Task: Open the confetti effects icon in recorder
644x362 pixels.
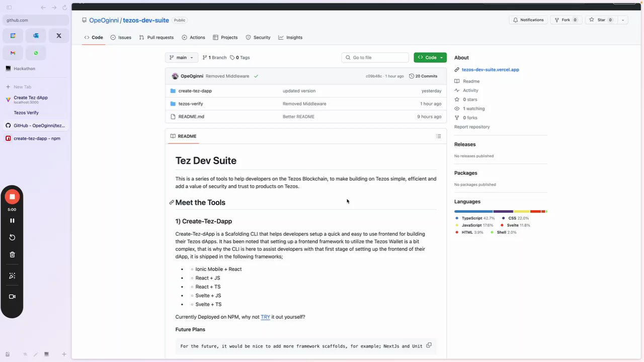Action: [12, 276]
